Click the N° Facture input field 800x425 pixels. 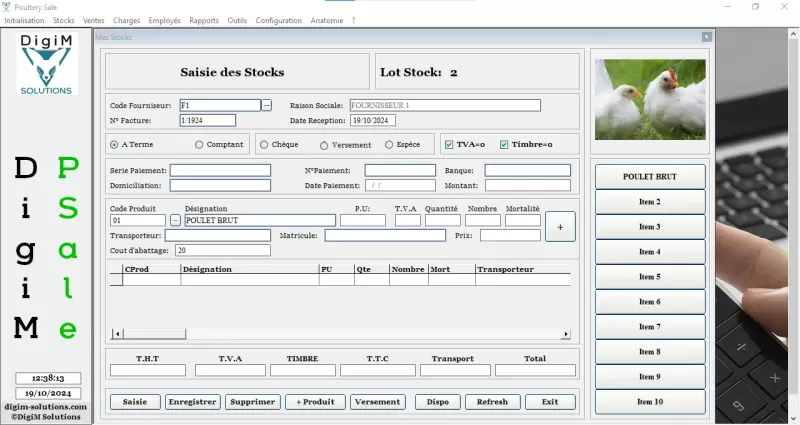(207, 120)
